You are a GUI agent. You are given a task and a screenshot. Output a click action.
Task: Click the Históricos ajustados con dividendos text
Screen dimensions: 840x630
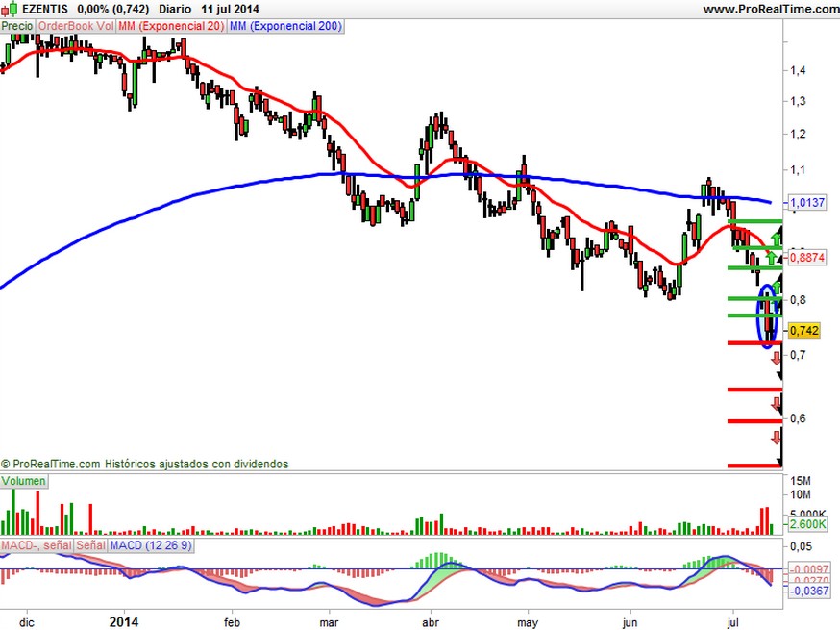point(196,464)
